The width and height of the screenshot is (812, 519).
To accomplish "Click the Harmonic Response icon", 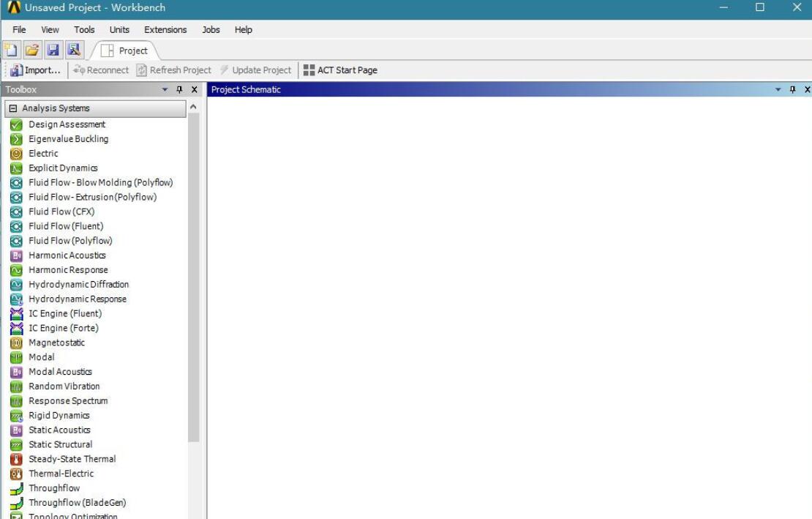I will pos(17,270).
